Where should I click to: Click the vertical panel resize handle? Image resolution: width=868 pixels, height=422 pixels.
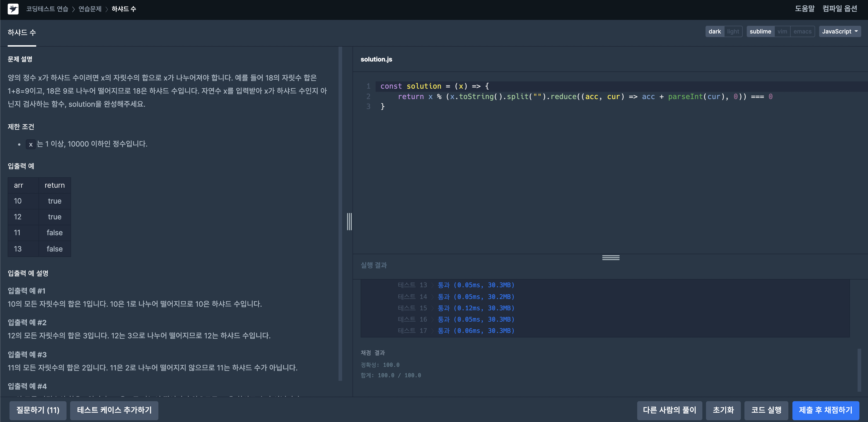[x=349, y=221]
